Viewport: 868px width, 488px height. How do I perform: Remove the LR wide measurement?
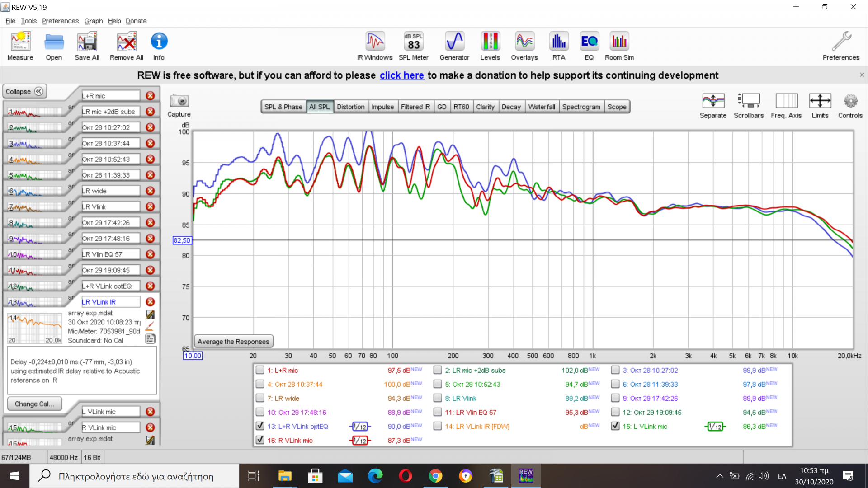coord(150,191)
